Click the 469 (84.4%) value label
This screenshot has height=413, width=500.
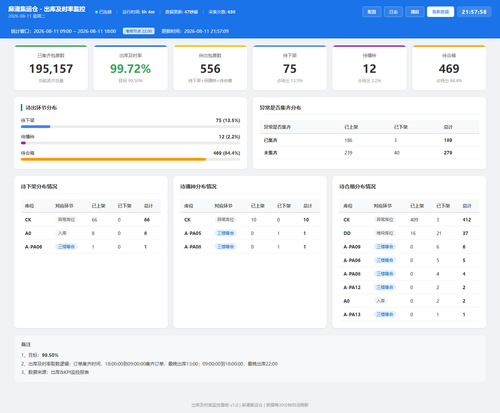coord(227,153)
